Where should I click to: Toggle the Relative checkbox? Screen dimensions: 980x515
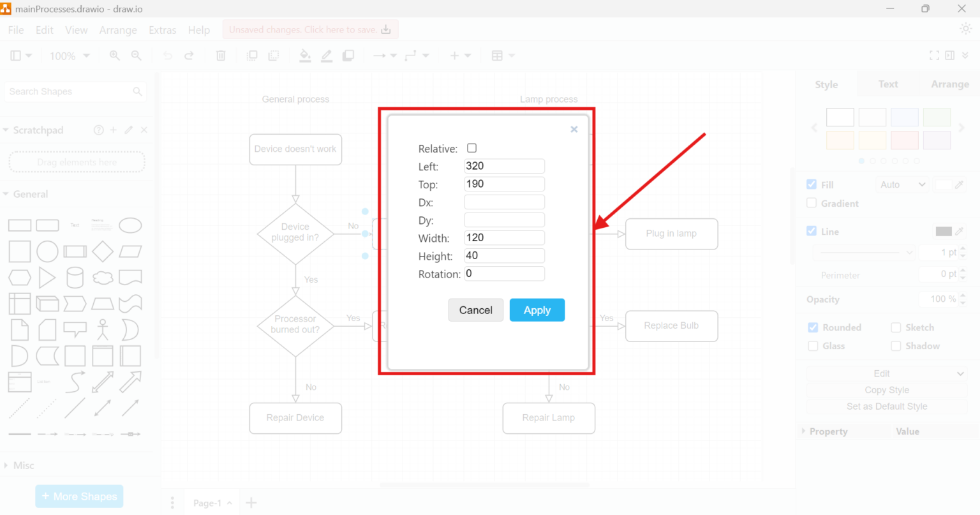pos(471,148)
